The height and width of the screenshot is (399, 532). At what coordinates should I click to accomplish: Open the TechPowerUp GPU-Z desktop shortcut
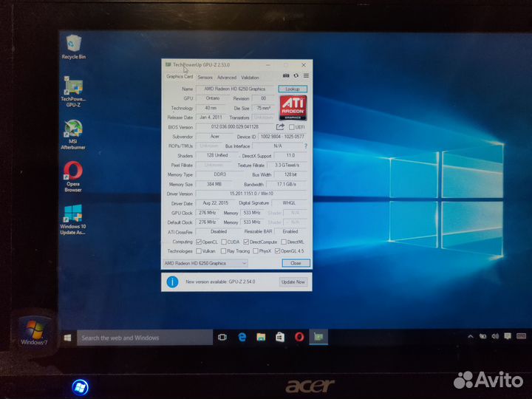pos(73,92)
